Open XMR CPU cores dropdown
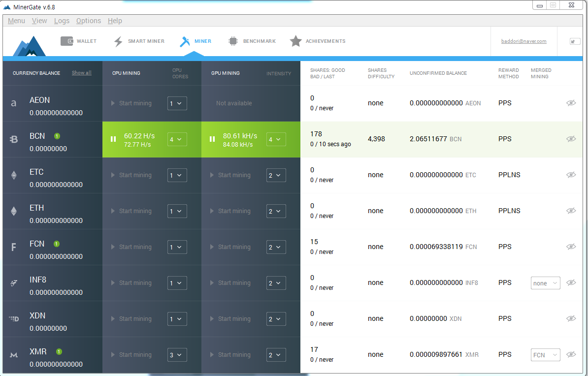This screenshot has width=588, height=376. click(177, 355)
